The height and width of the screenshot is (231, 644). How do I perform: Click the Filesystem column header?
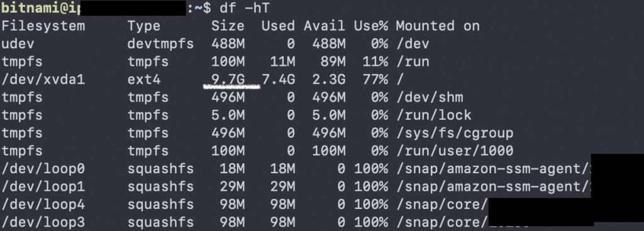[43, 26]
